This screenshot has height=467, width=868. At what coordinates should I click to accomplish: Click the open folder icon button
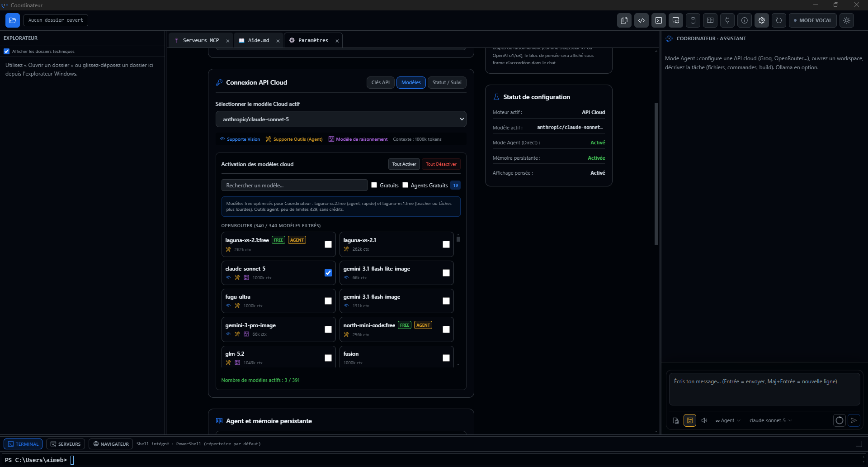13,20
